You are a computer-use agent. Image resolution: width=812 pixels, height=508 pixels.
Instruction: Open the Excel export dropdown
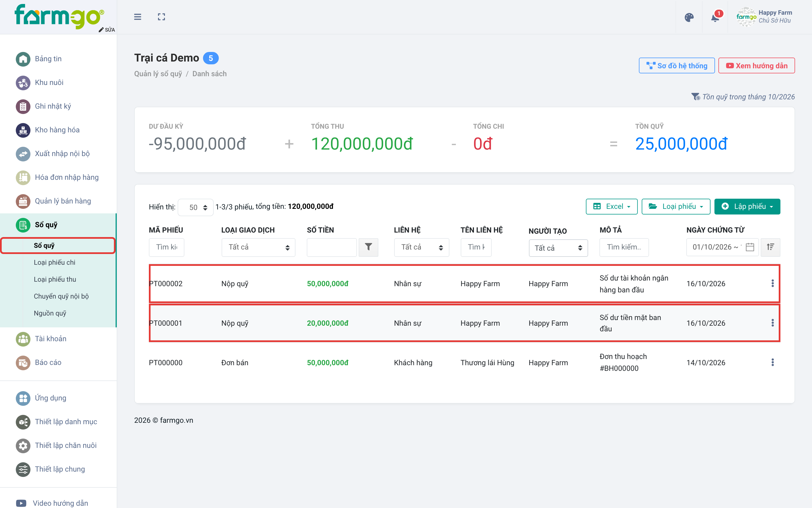(x=611, y=207)
